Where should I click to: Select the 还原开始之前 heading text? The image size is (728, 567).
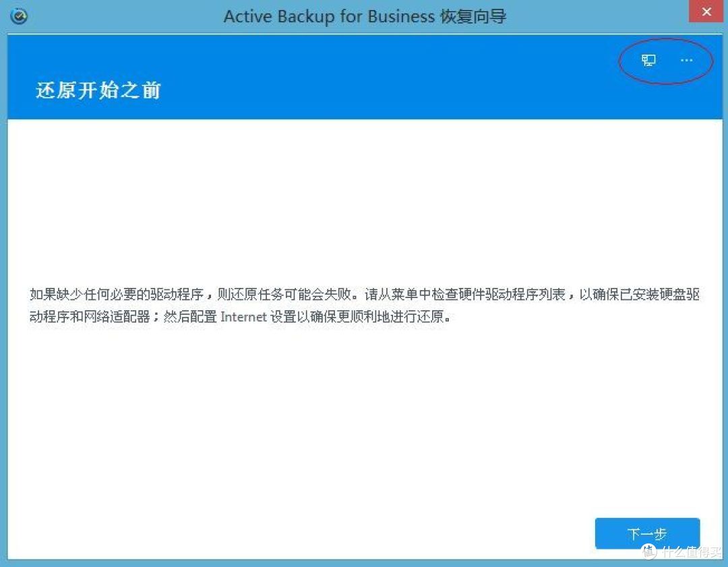point(96,90)
